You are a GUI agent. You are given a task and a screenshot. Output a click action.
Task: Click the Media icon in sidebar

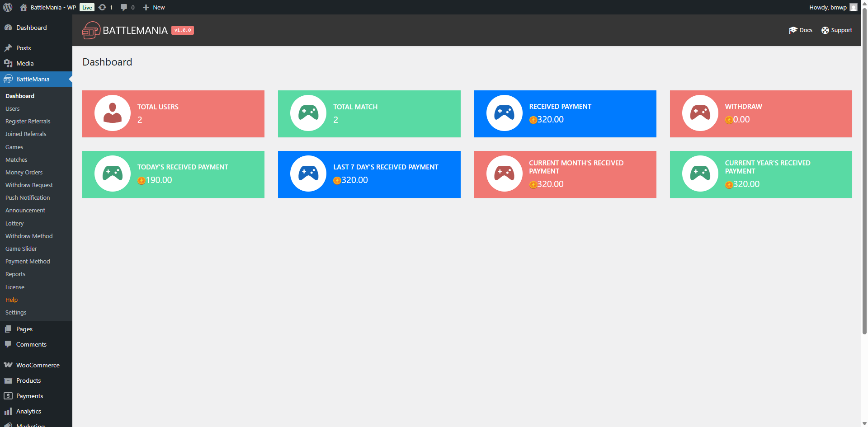(8, 63)
